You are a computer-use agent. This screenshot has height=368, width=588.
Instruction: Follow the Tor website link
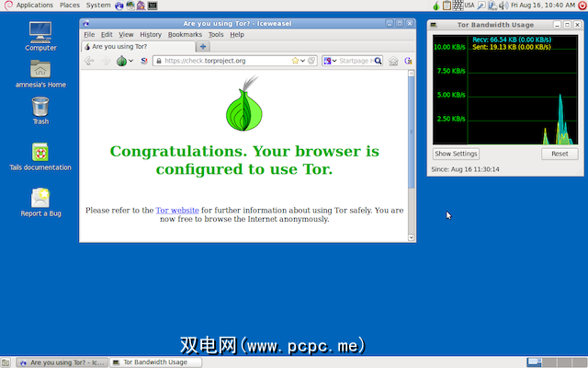tap(177, 211)
